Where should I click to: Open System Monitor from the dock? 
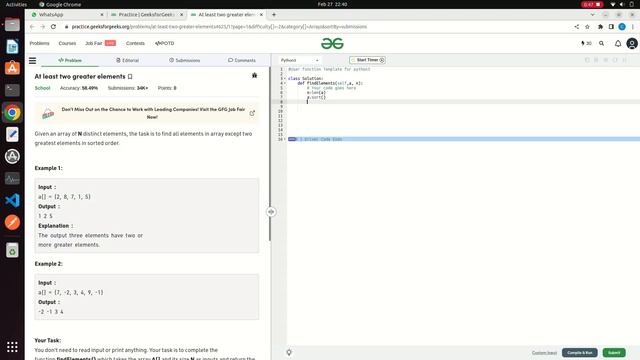click(12, 178)
